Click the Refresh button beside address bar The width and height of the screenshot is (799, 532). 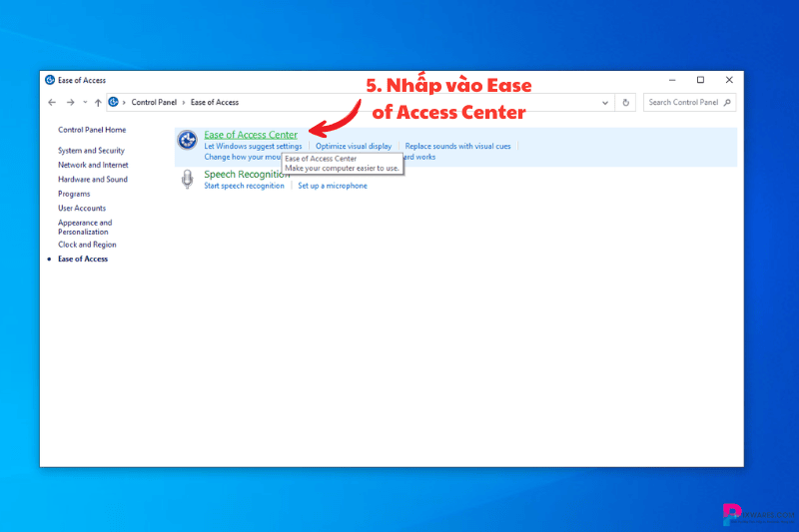(x=626, y=102)
